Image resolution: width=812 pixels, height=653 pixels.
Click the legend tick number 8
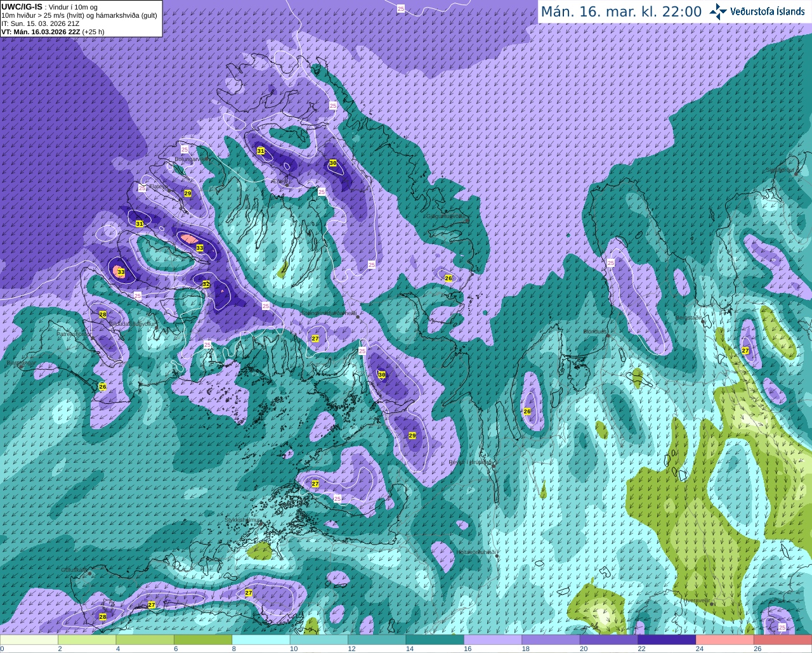[x=233, y=649]
